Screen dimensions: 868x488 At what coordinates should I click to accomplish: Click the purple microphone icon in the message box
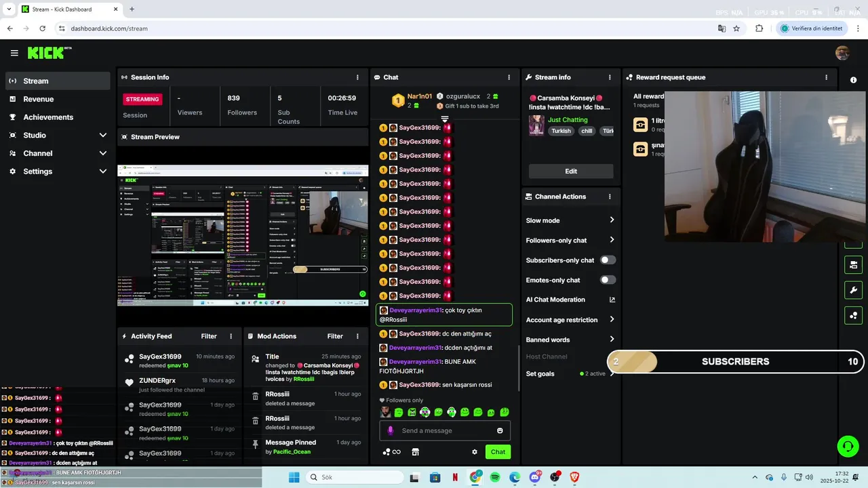390,430
